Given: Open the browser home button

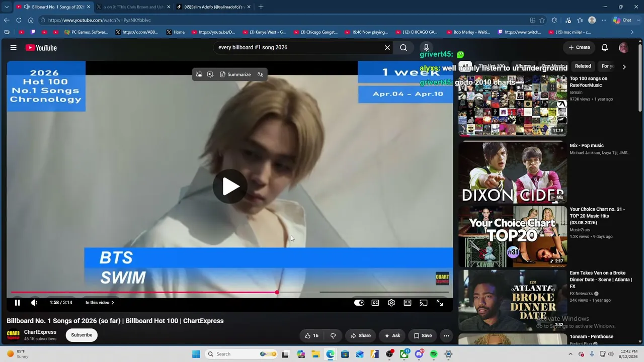Looking at the screenshot, I should click(x=31, y=20).
